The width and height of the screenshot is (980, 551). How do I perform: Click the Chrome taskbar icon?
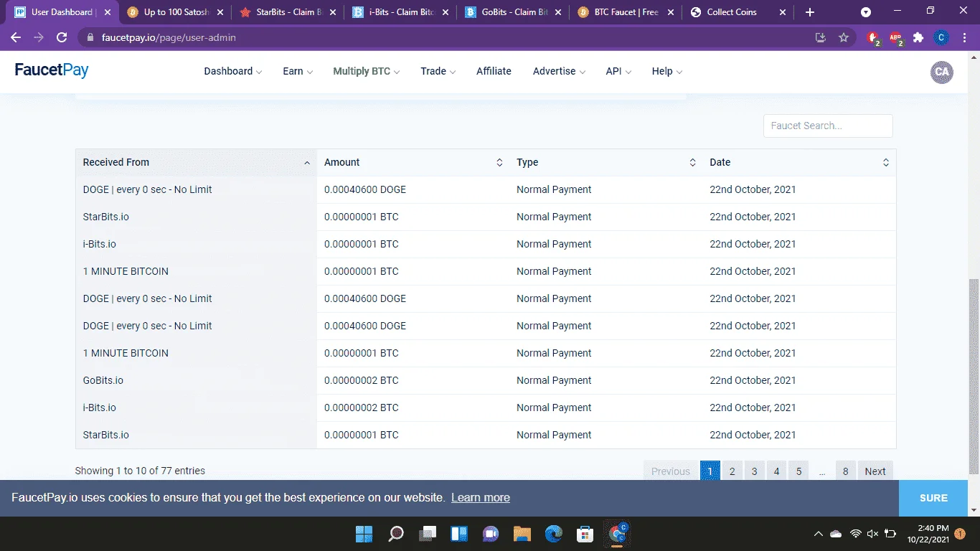click(618, 533)
